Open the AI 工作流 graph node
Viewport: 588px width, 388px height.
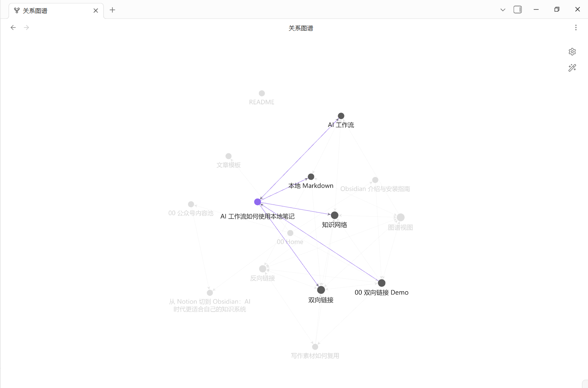pos(341,116)
